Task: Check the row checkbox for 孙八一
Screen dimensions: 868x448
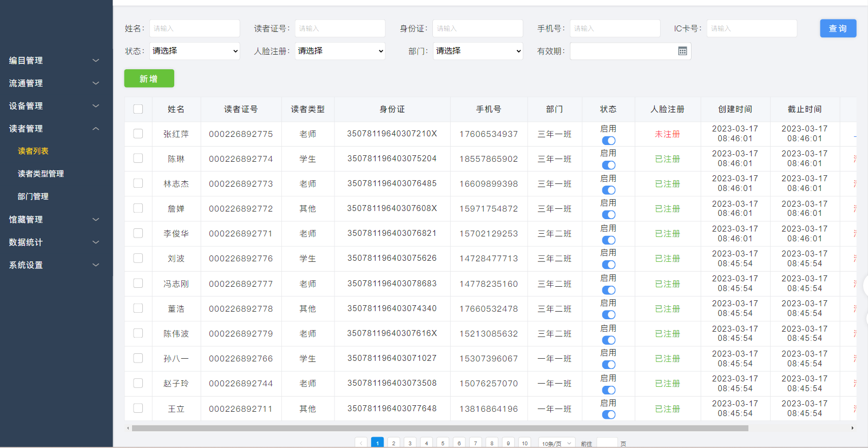Action: pos(138,358)
